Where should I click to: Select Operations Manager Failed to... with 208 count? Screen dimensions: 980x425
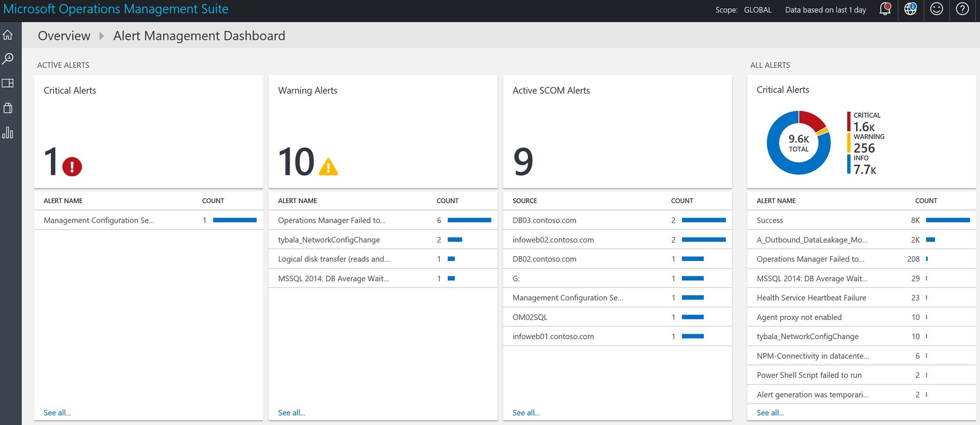[x=862, y=259]
